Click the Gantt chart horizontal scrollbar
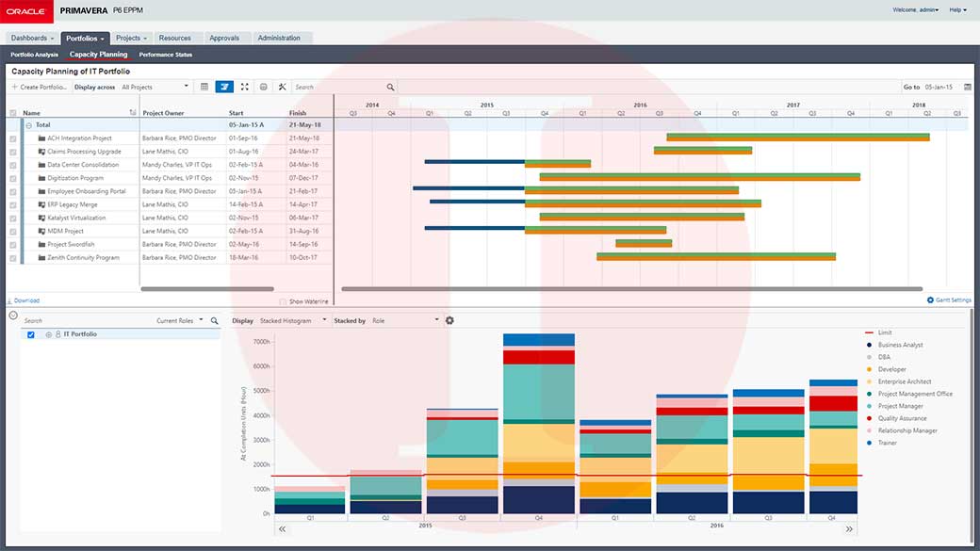 coord(632,288)
